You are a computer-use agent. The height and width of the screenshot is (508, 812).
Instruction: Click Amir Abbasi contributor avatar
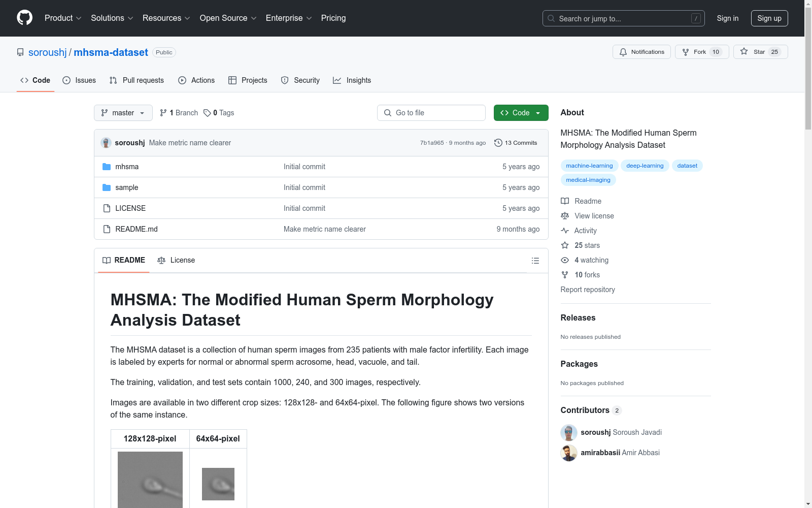pyautogui.click(x=569, y=453)
